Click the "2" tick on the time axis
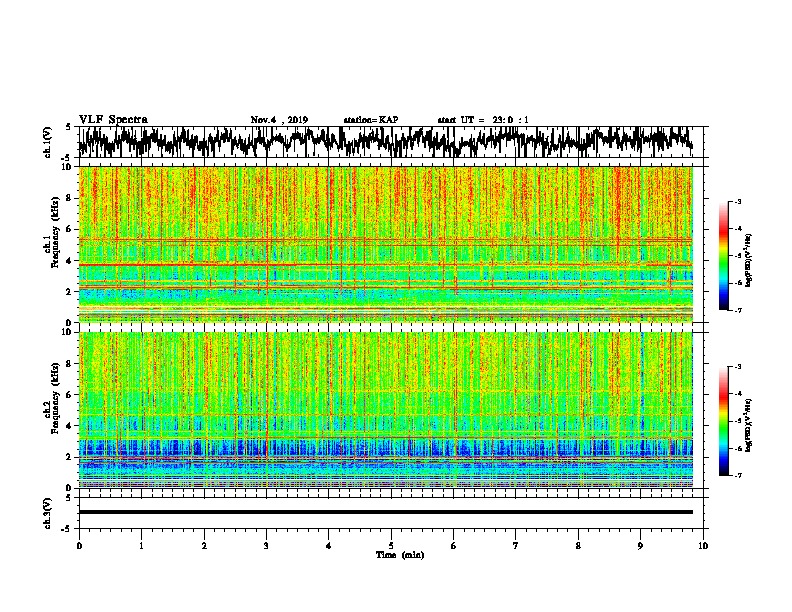 (204, 546)
